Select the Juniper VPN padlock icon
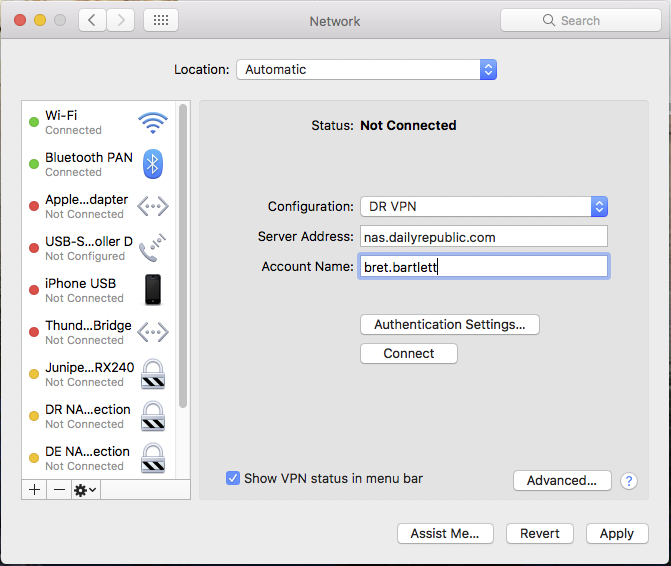Screen dimensions: 671x566 click(153, 374)
